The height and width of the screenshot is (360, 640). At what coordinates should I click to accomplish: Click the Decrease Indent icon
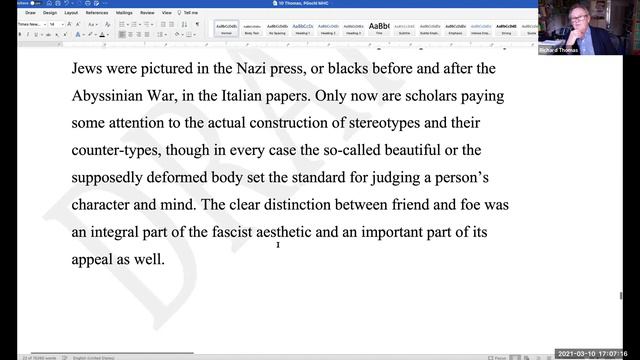163,24
